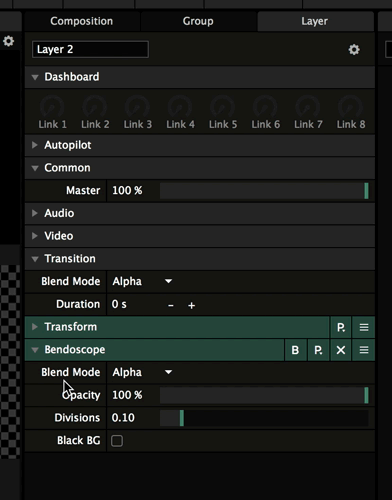Open Transition Blend Mode Alpha dropdown

(142, 281)
